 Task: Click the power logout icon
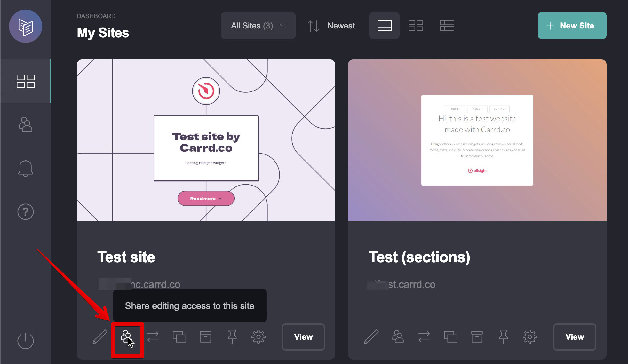26,341
